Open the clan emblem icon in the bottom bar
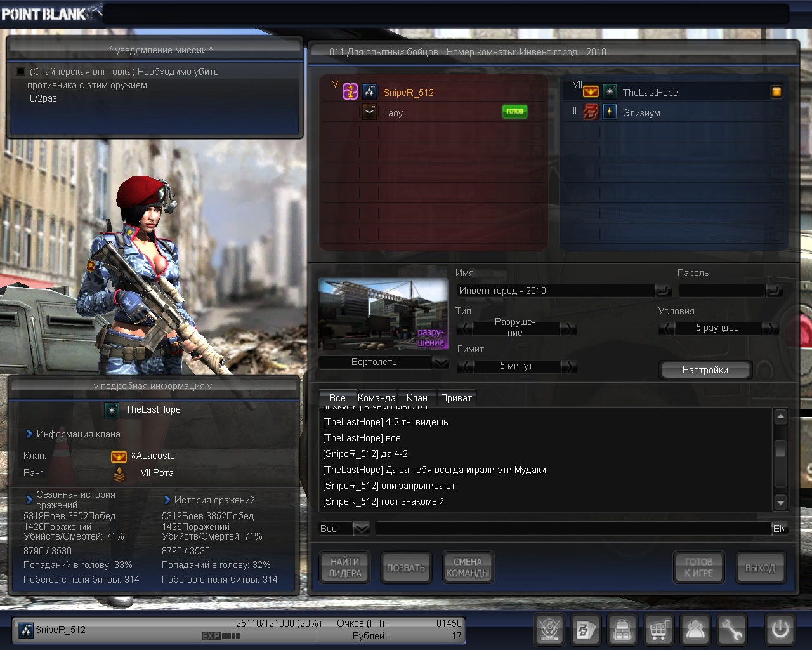This screenshot has height=650, width=812. coord(549,630)
